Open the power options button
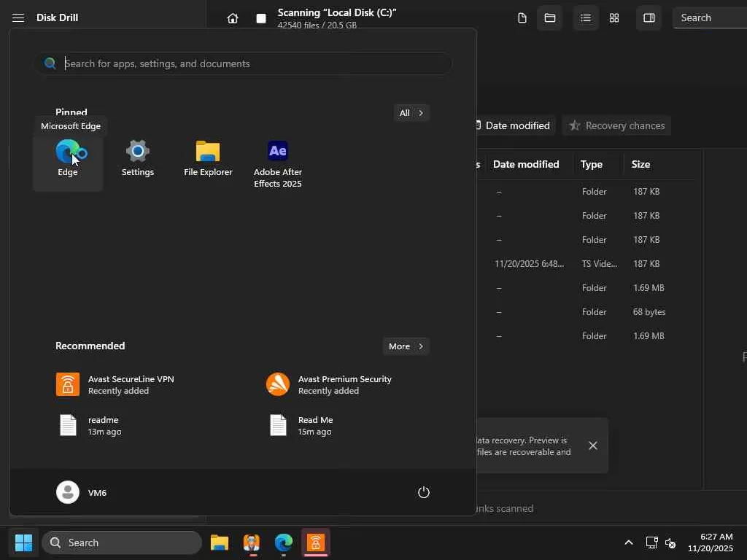Viewport: 747px width, 560px height. 424,492
